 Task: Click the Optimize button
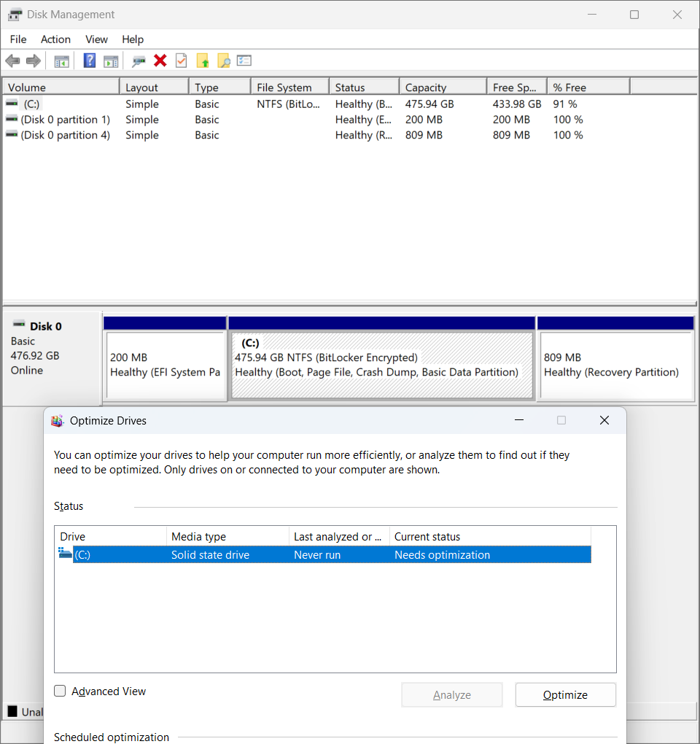pos(565,694)
